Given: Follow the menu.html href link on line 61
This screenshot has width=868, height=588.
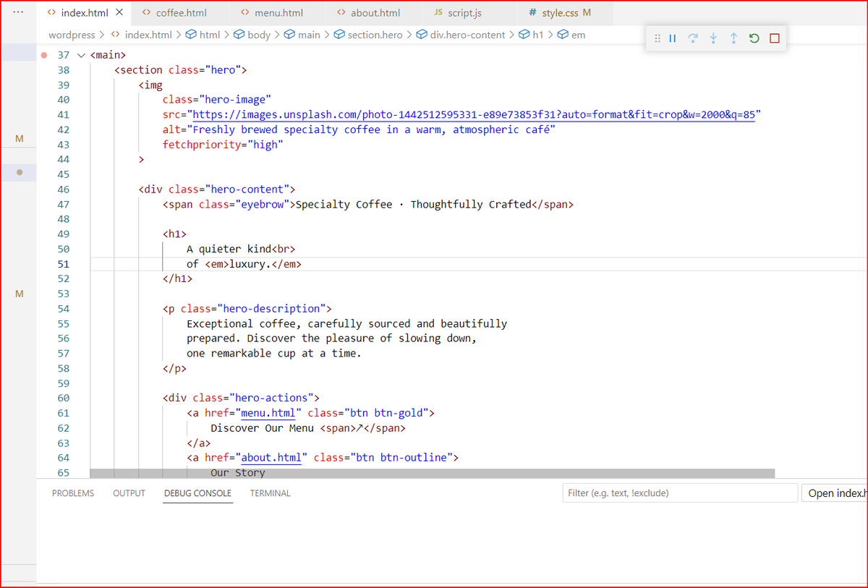Looking at the screenshot, I should click(268, 413).
